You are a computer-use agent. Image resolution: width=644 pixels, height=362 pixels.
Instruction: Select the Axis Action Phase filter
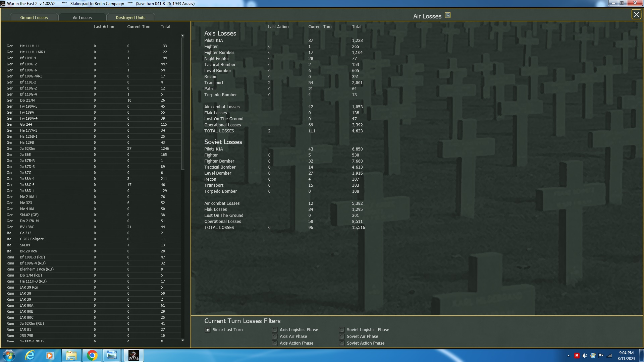[275, 343]
